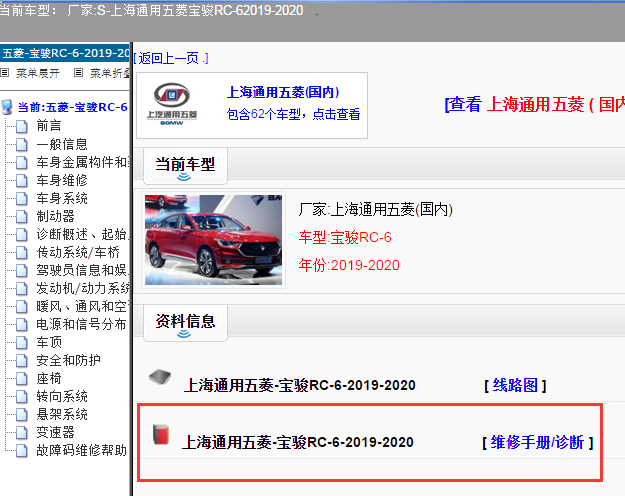Open the 上海通用五菱(国内) manufacturer link

point(283,93)
